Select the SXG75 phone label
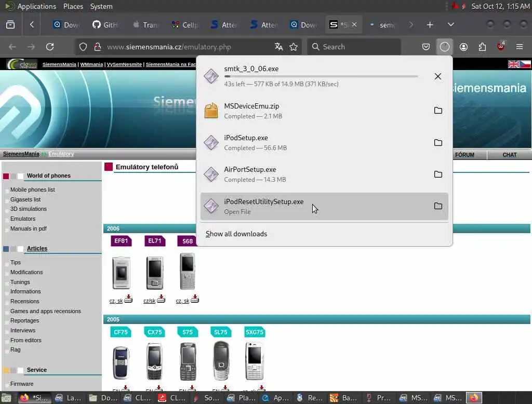This screenshot has height=404, width=532. click(x=255, y=332)
